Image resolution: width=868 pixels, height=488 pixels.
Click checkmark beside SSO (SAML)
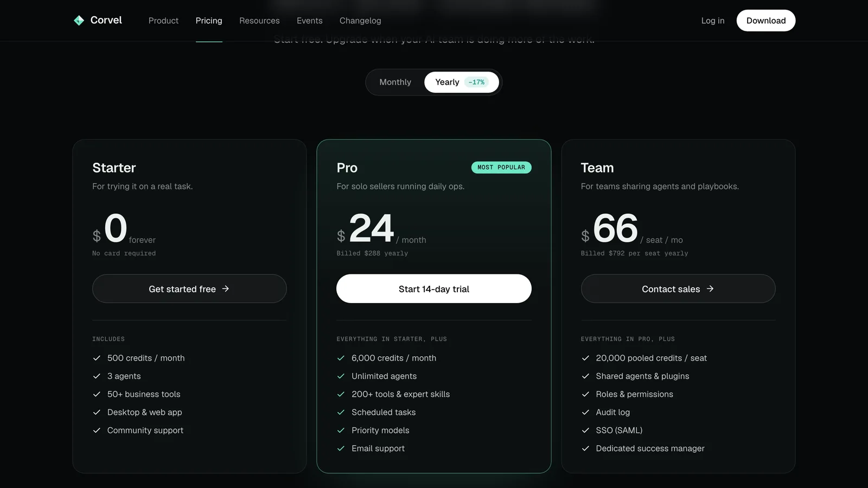585,431
